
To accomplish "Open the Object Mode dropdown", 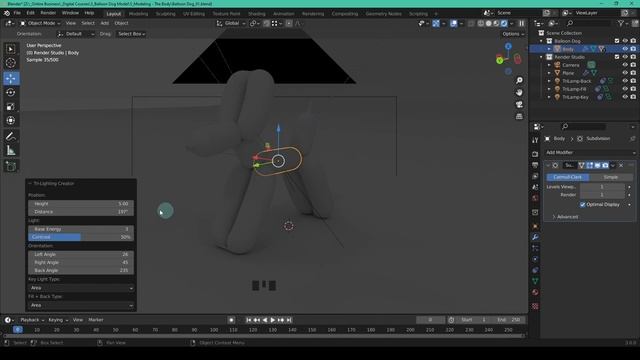I will 40,23.
